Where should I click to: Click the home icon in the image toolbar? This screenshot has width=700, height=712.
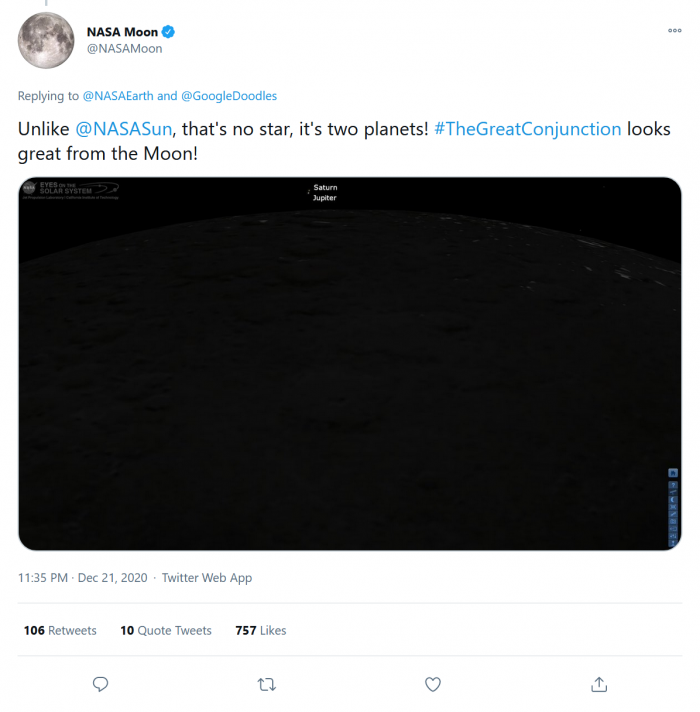(x=673, y=473)
